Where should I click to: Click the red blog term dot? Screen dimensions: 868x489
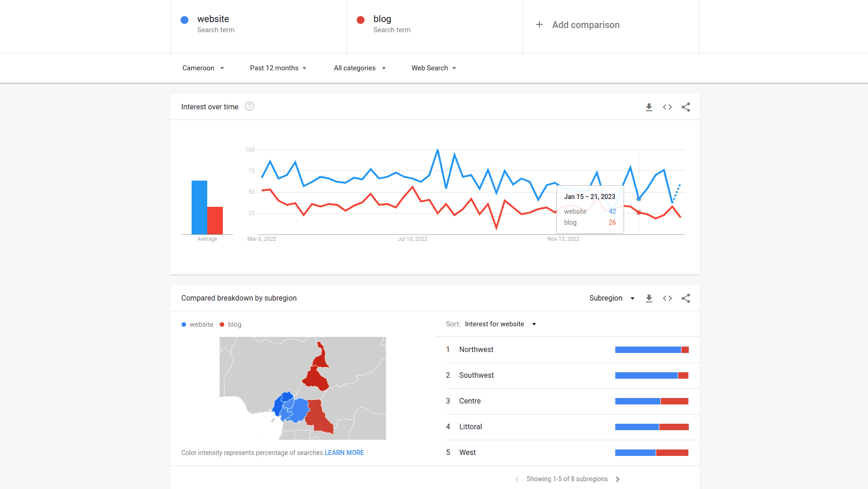pyautogui.click(x=361, y=20)
